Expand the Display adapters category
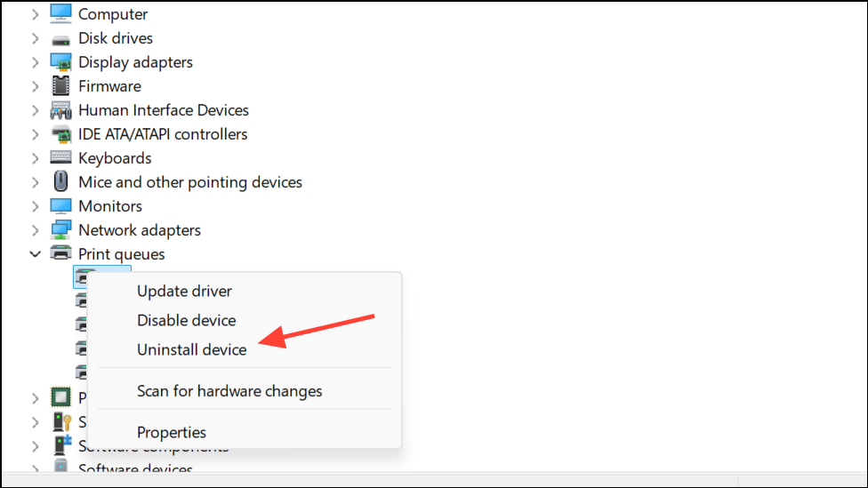 (36, 62)
